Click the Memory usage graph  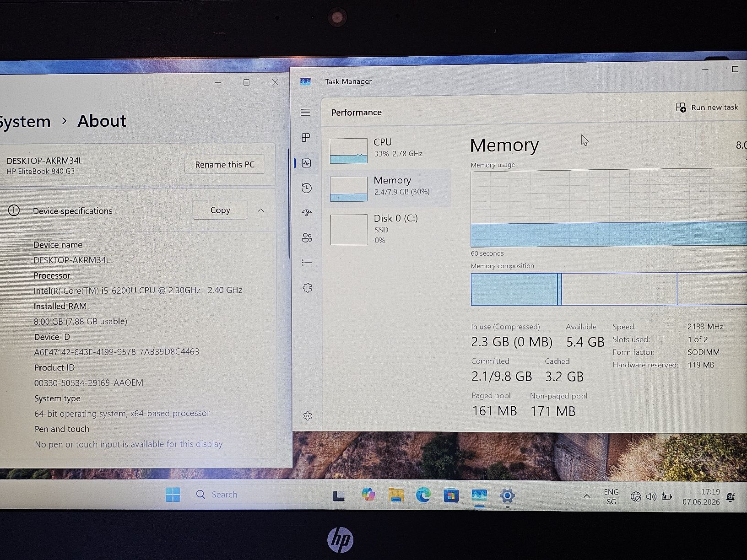(609, 208)
